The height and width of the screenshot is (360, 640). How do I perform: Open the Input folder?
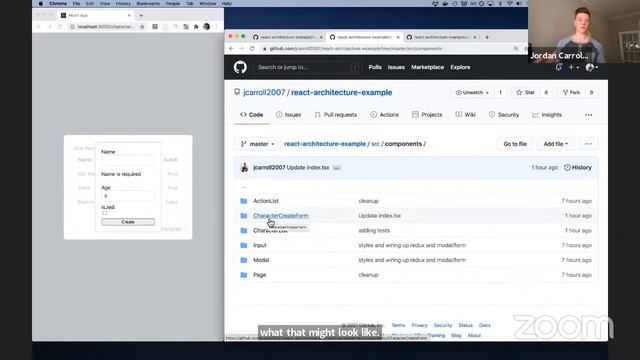[260, 245]
